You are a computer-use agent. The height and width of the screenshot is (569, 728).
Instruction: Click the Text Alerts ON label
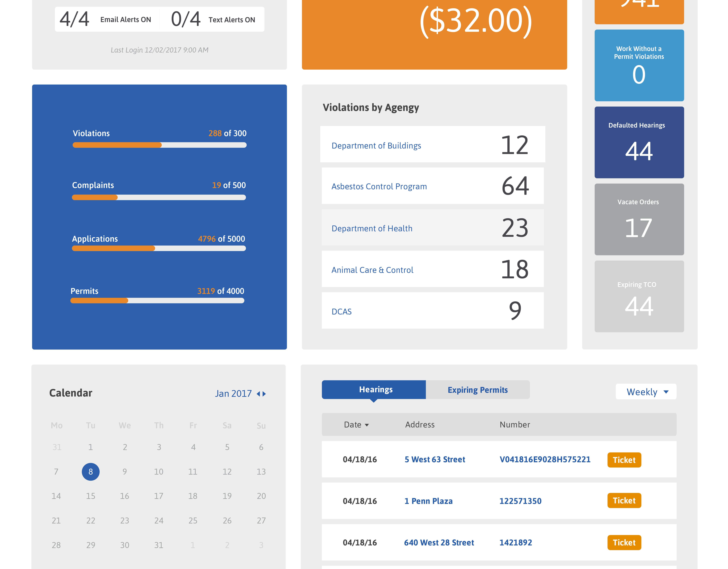pos(232,20)
